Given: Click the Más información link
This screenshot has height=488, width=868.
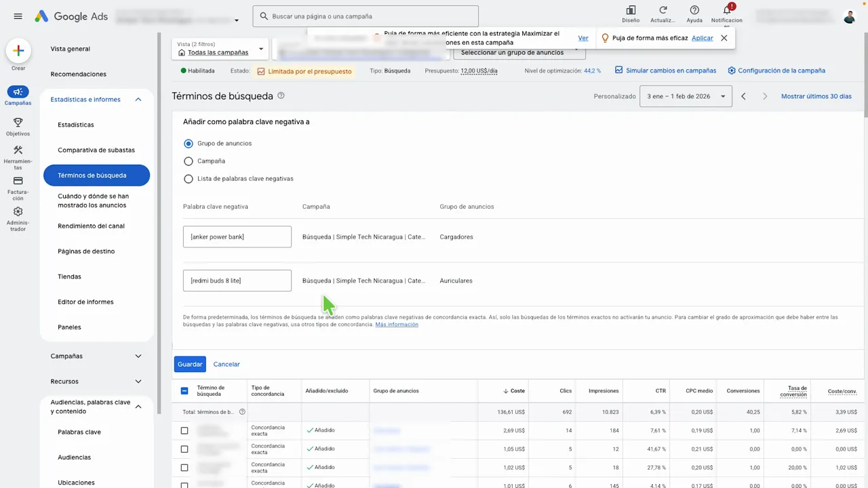Looking at the screenshot, I should pyautogui.click(x=397, y=325).
